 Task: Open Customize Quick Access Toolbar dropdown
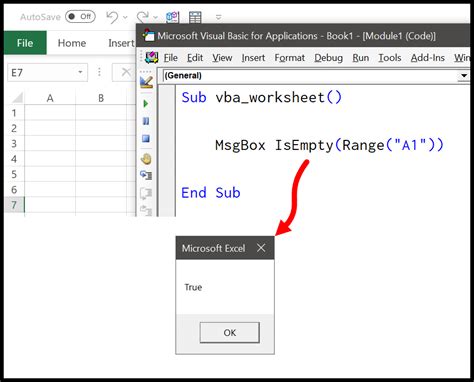(x=218, y=17)
